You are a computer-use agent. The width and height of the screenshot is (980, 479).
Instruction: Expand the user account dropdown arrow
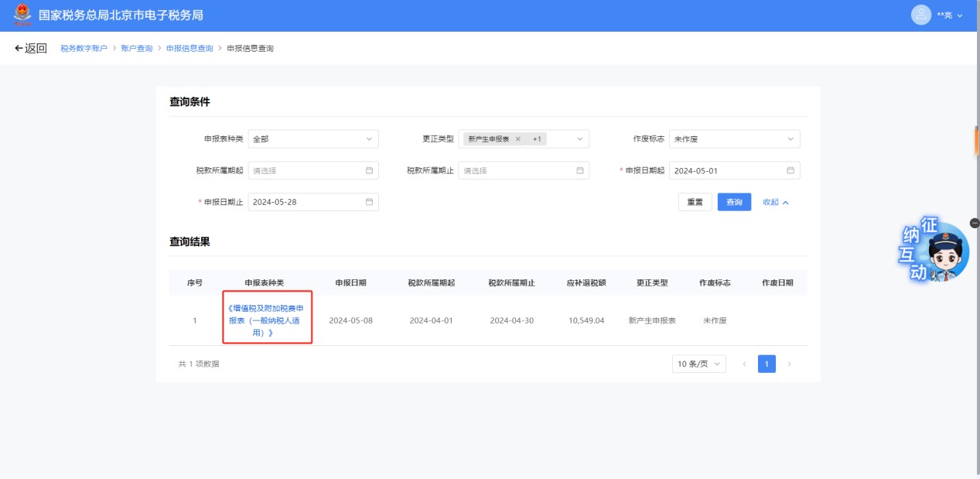(960, 15)
